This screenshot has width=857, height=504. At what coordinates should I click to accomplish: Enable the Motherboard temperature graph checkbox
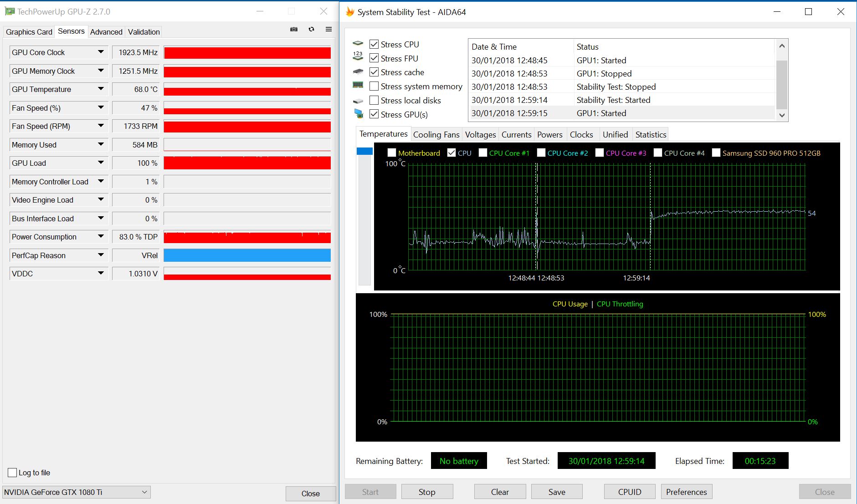[x=392, y=153]
